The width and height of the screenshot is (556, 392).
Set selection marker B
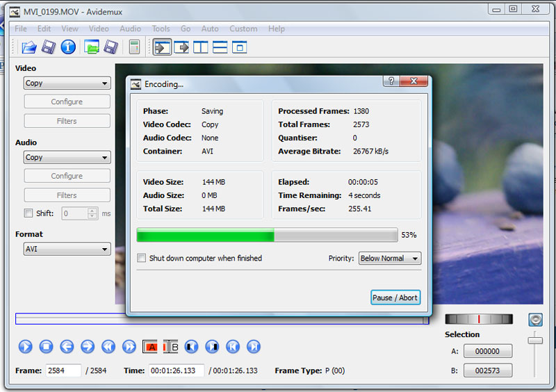(170, 347)
